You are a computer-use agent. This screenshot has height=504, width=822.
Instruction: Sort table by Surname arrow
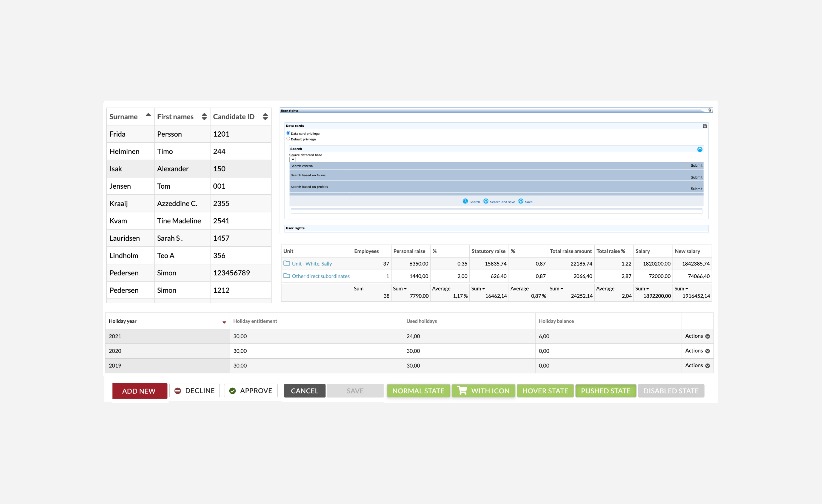click(x=148, y=115)
